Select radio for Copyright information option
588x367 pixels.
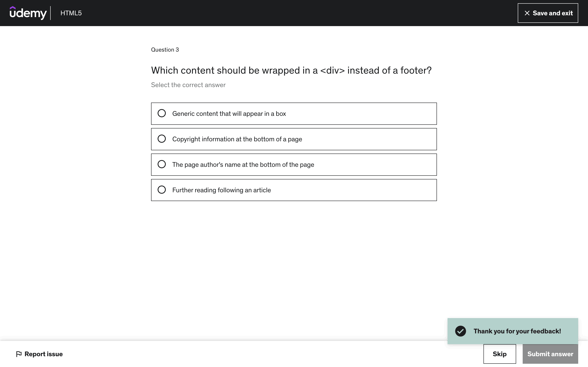pos(161,139)
